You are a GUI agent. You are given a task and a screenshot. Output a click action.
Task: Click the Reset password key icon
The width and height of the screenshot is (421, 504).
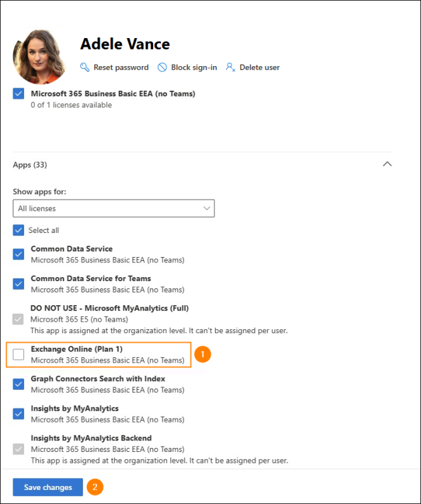85,67
